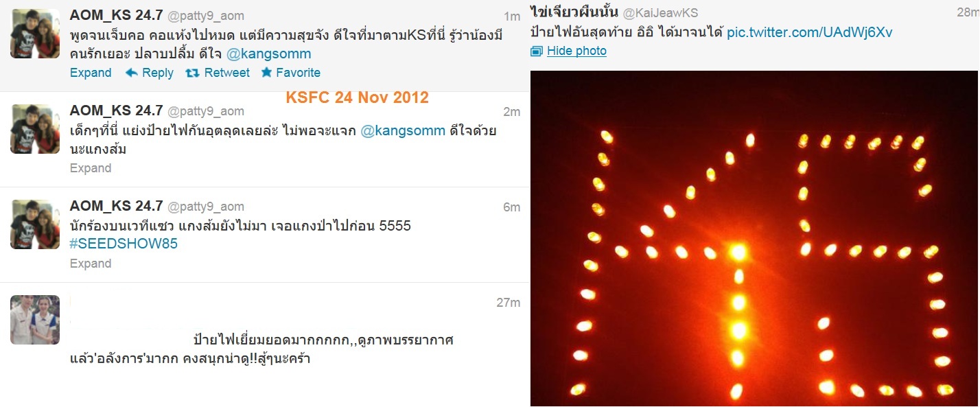
Task: Open pic.twitter.com/UAdWj6Xv link
Action: (810, 32)
